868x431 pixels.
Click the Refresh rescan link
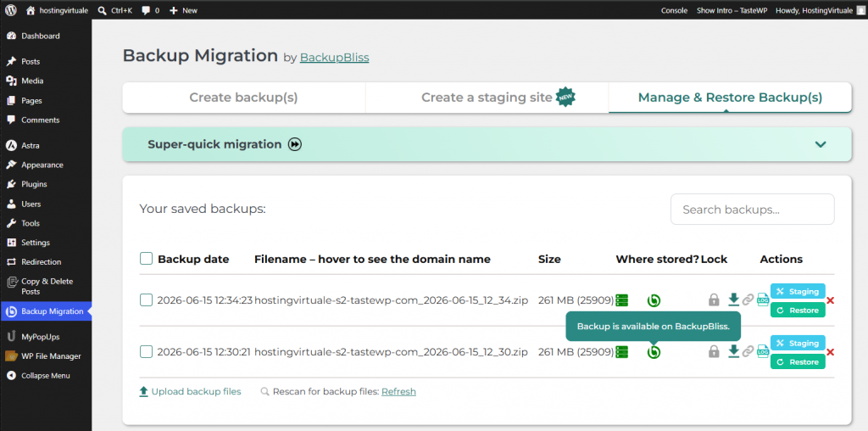(398, 392)
